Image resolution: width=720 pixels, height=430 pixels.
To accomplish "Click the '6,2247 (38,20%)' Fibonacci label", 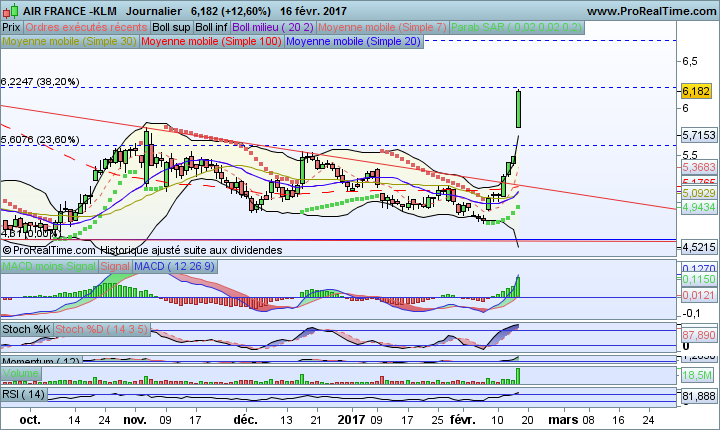I will point(40,82).
